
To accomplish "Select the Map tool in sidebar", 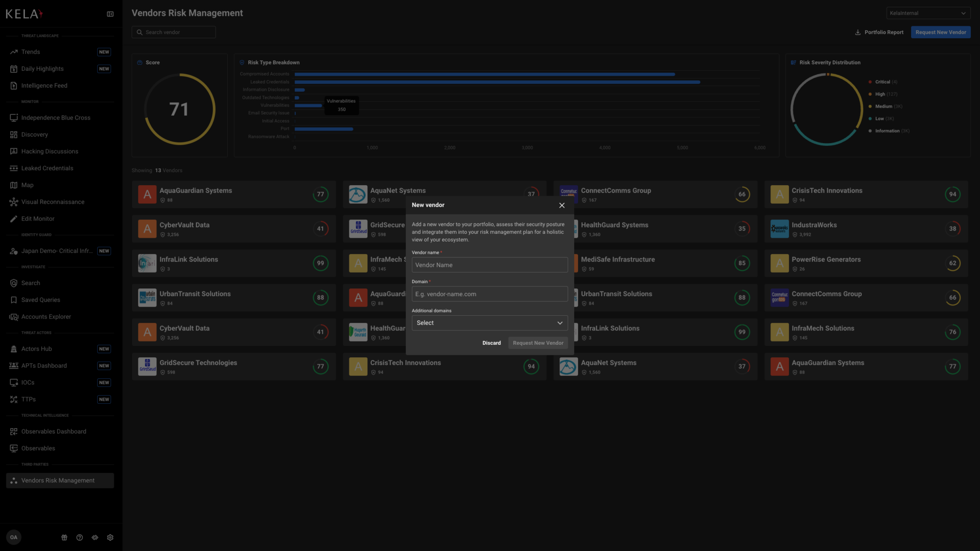I will pyautogui.click(x=28, y=185).
